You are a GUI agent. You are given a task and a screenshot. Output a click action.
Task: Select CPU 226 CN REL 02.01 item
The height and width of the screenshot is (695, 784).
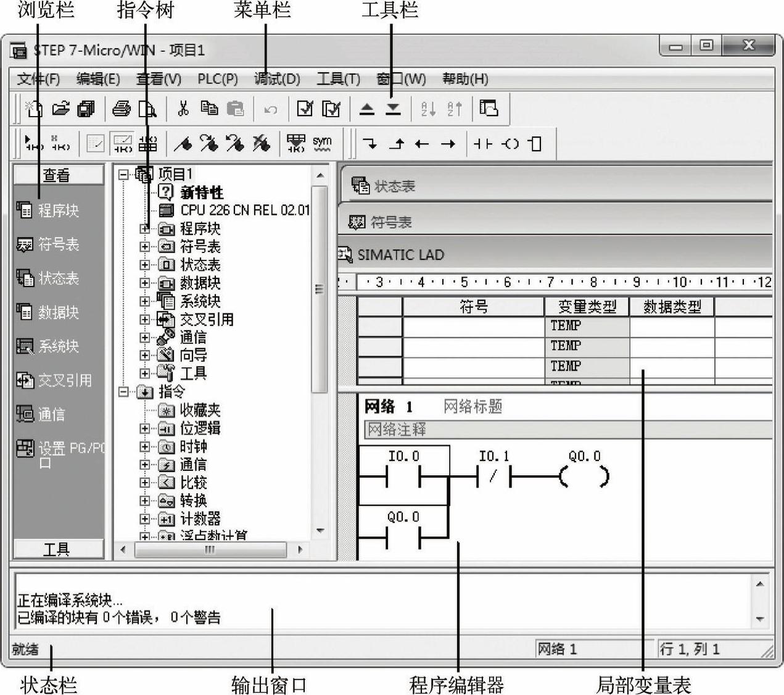click(x=244, y=210)
